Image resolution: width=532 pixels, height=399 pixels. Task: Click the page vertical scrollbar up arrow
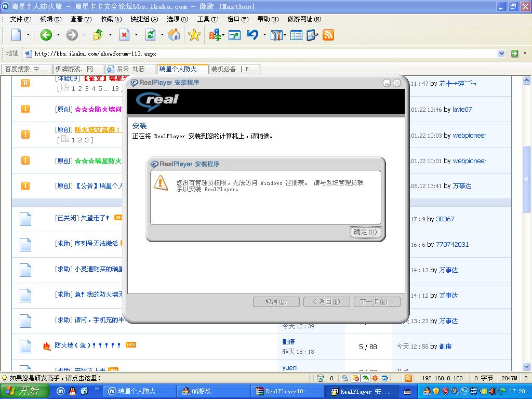pos(527,81)
